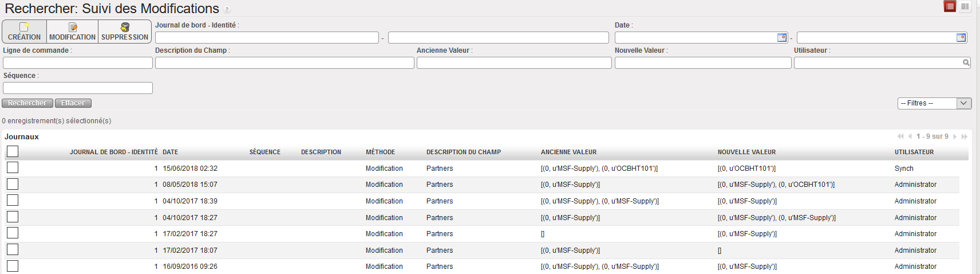Toggle the CRÉATION filter button
Viewport: 980px width, 274px height.
24,32
